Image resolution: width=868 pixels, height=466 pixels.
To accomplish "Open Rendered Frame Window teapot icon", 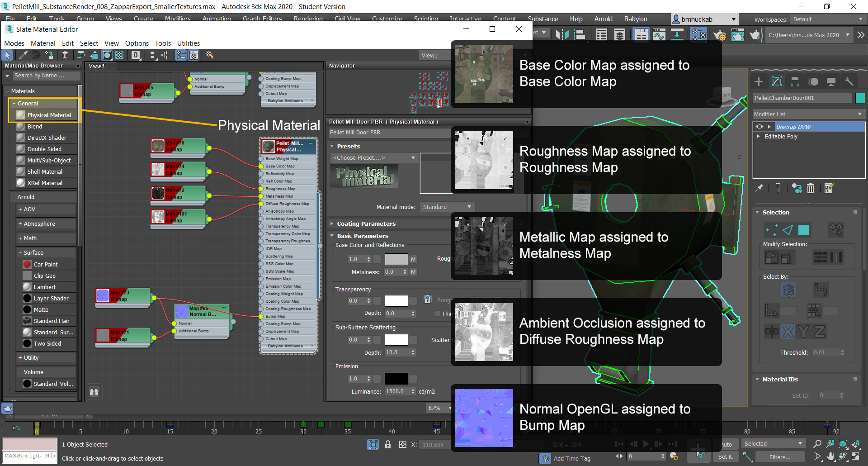I will [x=737, y=35].
